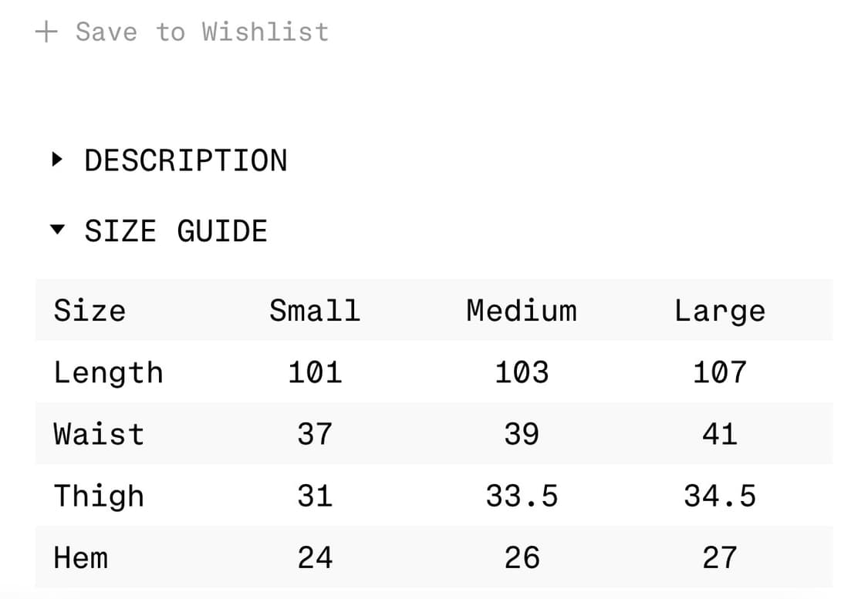868x599 pixels.
Task: Click the Waist row label
Action: (x=99, y=434)
